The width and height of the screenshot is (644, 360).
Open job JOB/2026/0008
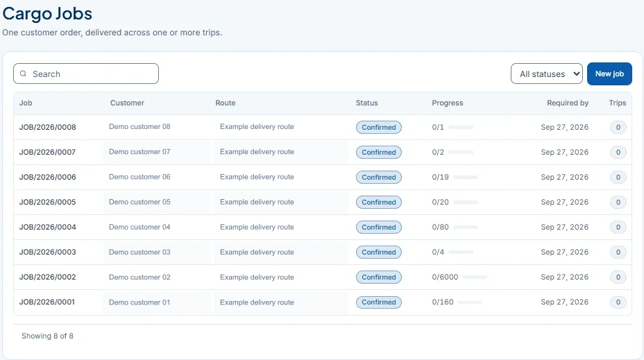pyautogui.click(x=48, y=127)
